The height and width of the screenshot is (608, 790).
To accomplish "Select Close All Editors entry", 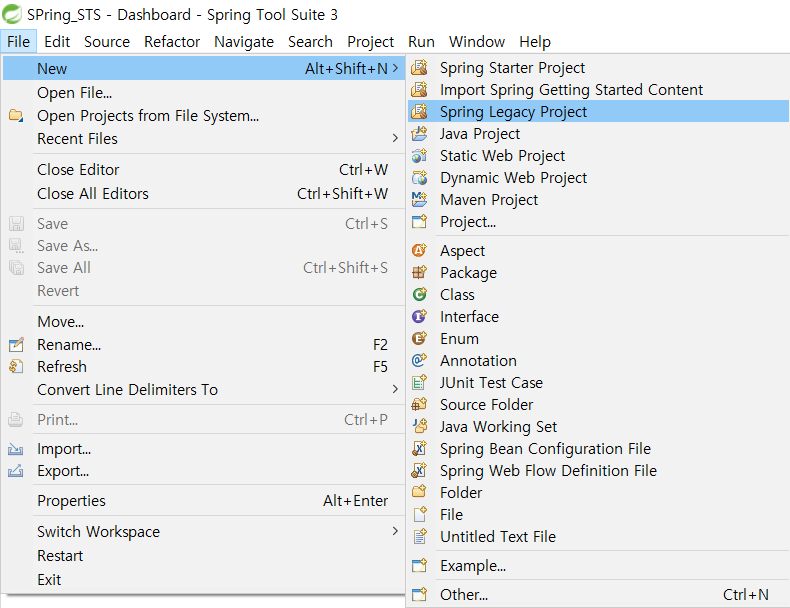I will click(x=204, y=193).
